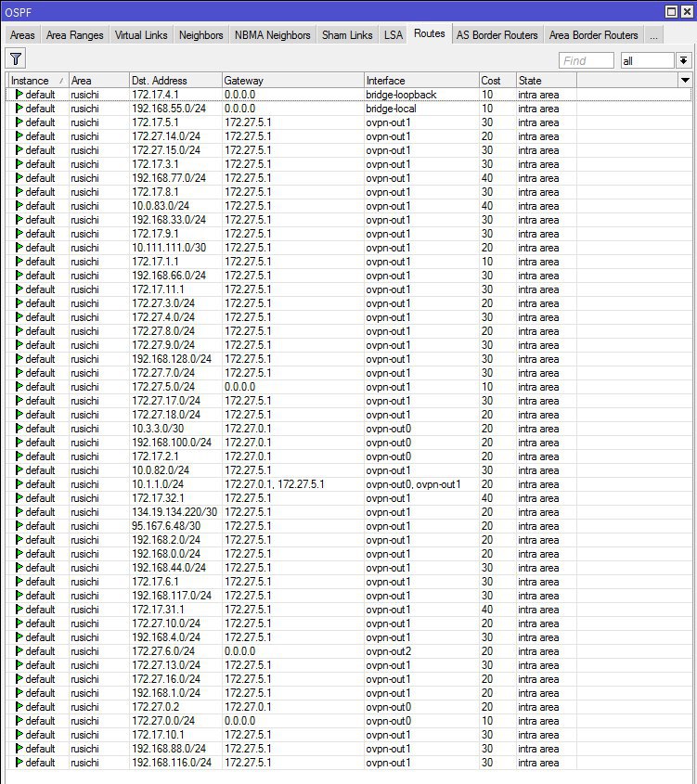This screenshot has width=697, height=784.
Task: Click interface cell 'bridge-local'
Action: [x=391, y=109]
